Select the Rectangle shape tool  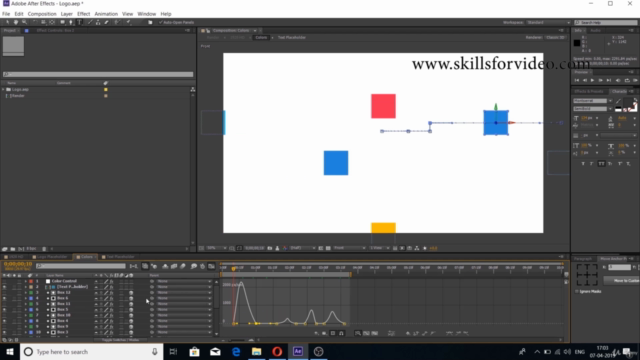62,22
